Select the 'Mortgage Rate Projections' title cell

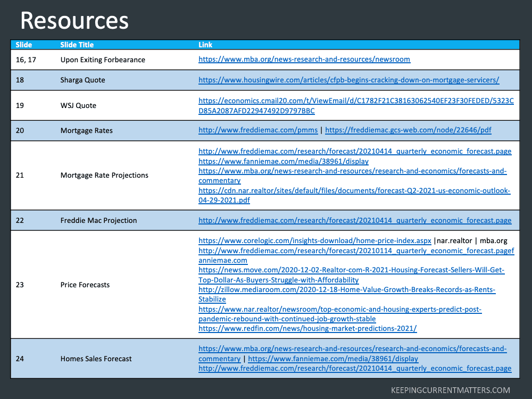click(104, 176)
